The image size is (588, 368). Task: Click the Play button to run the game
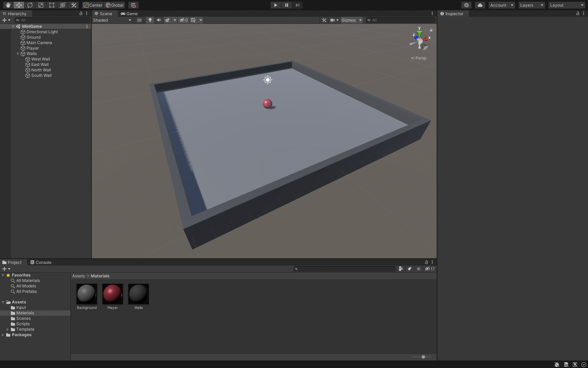tap(275, 5)
